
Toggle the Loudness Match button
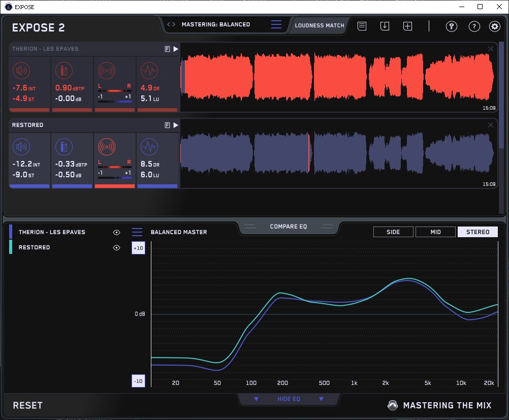point(320,25)
